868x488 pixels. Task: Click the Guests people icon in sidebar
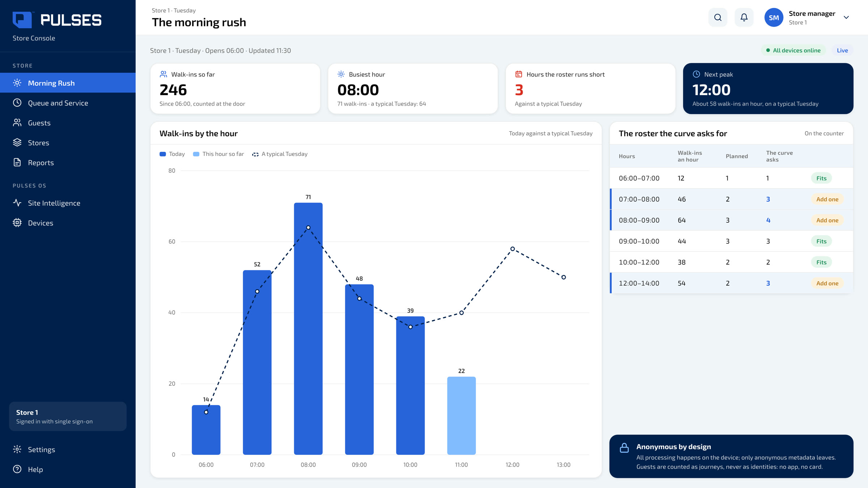[x=17, y=123]
